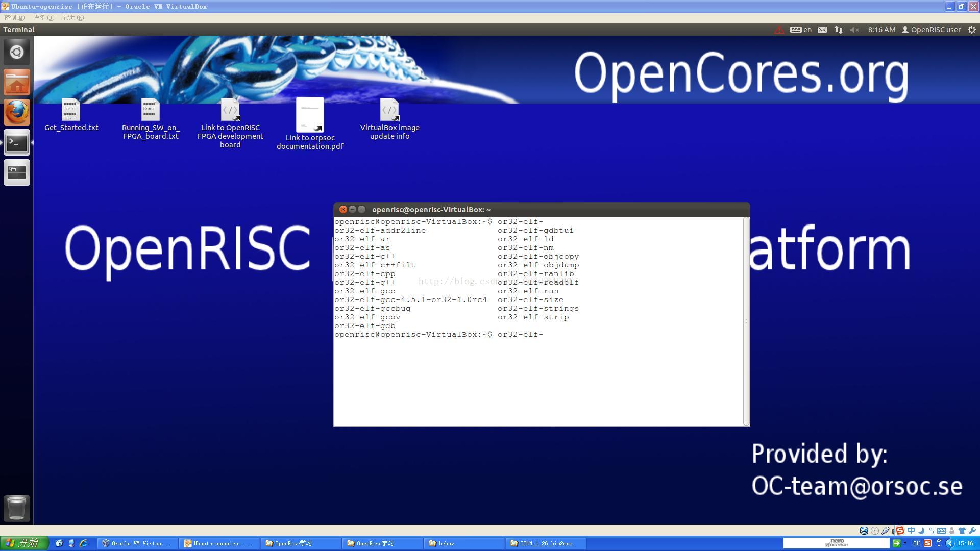Viewport: 980px width, 551px height.
Task: Click the or32-elf-objdump text in terminal
Action: click(x=538, y=265)
